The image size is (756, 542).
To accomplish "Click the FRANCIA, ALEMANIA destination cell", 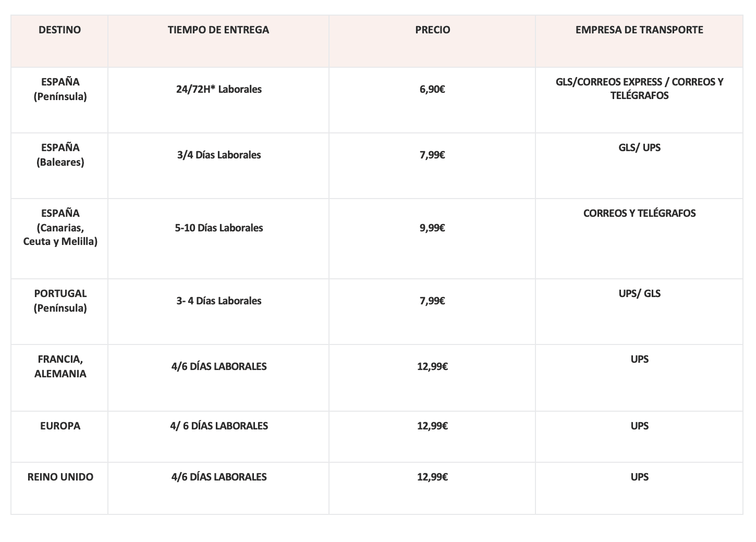I will point(59,378).
